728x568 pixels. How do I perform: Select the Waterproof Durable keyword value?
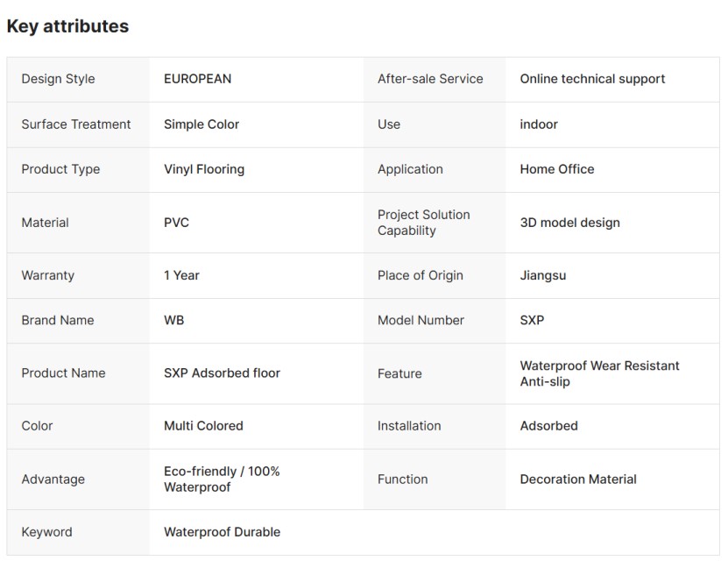[222, 532]
